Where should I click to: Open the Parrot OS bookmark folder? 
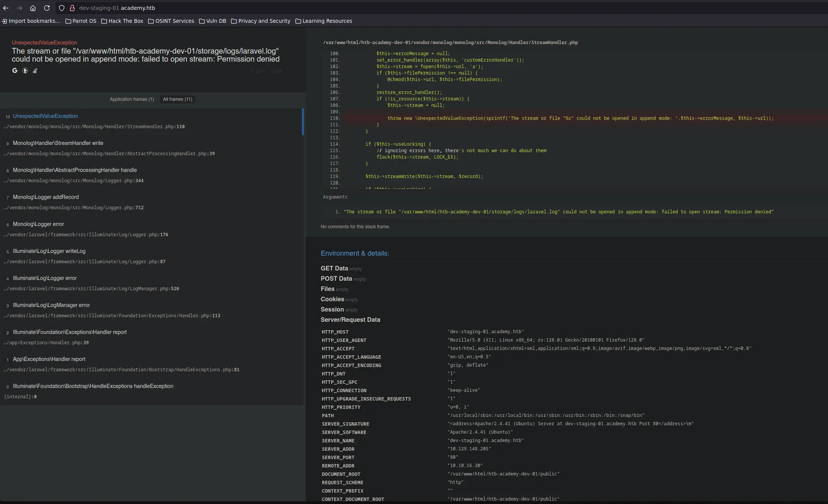[81, 21]
